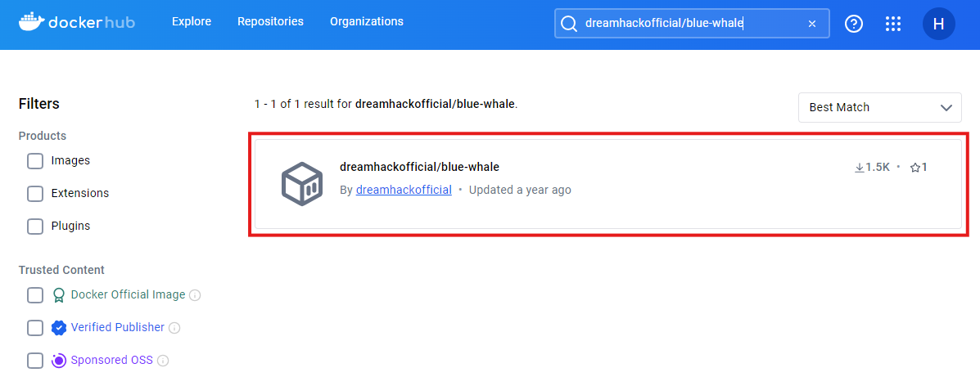Screen dimensions: 980x386
Task: Open the Repositories menu item
Action: (270, 22)
